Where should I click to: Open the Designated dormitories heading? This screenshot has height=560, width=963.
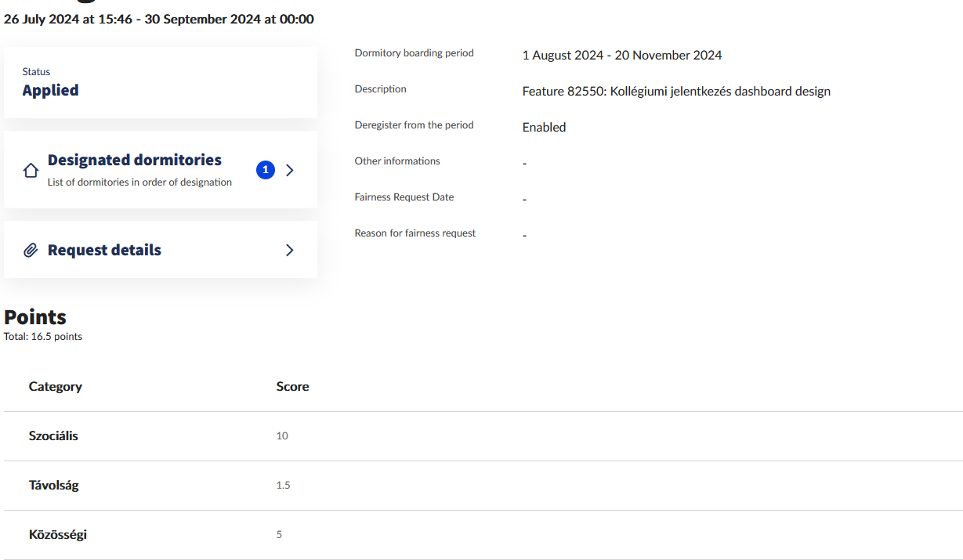134,160
